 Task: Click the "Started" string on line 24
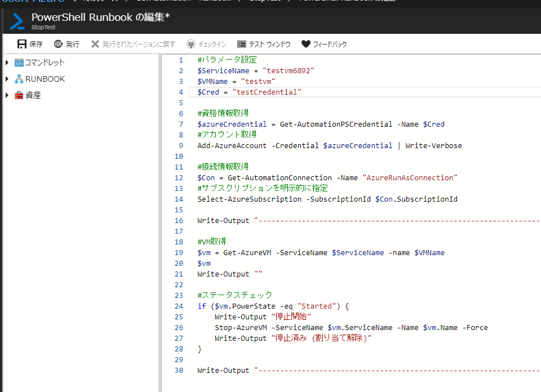point(316,306)
